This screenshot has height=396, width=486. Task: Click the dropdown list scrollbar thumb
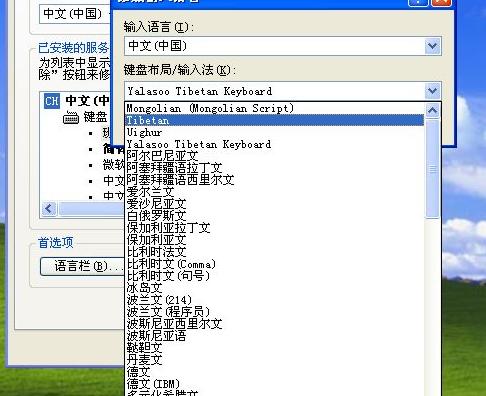pyautogui.click(x=432, y=169)
